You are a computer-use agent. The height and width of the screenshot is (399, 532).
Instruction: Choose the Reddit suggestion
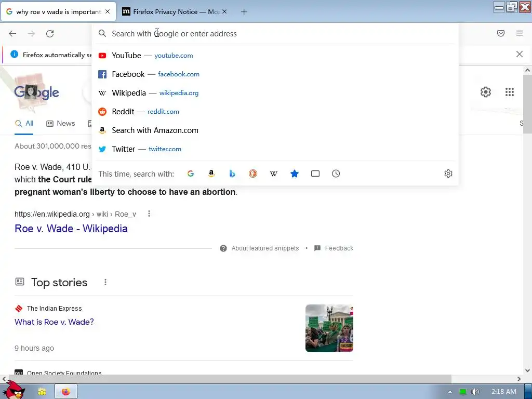coord(275,111)
